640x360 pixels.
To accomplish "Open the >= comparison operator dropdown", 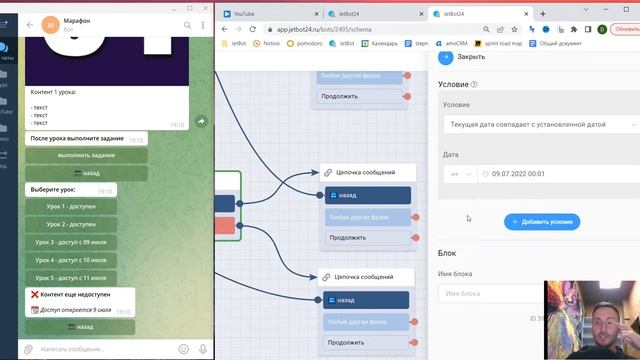I will tap(460, 174).
